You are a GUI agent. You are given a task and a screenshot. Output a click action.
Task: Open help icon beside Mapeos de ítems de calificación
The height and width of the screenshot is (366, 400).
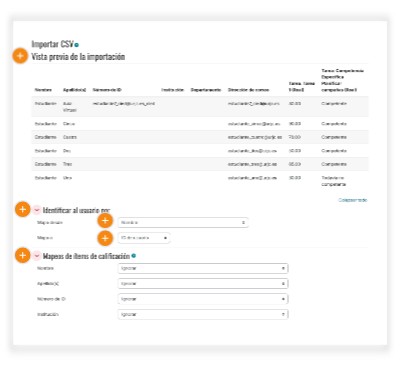[x=134, y=256]
